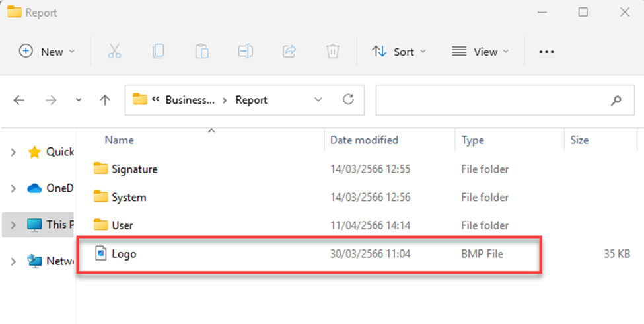644x324 pixels.
Task: Click the Share icon in toolbar
Action: (289, 51)
